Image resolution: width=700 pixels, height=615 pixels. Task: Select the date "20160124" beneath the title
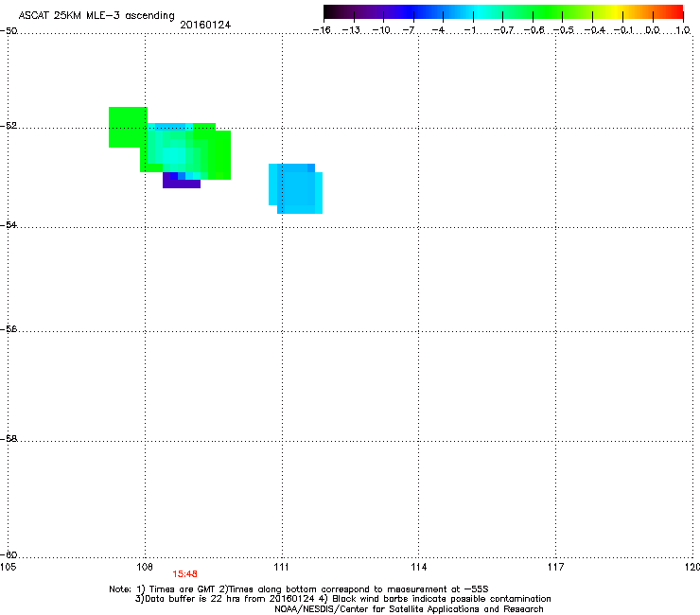point(205,25)
